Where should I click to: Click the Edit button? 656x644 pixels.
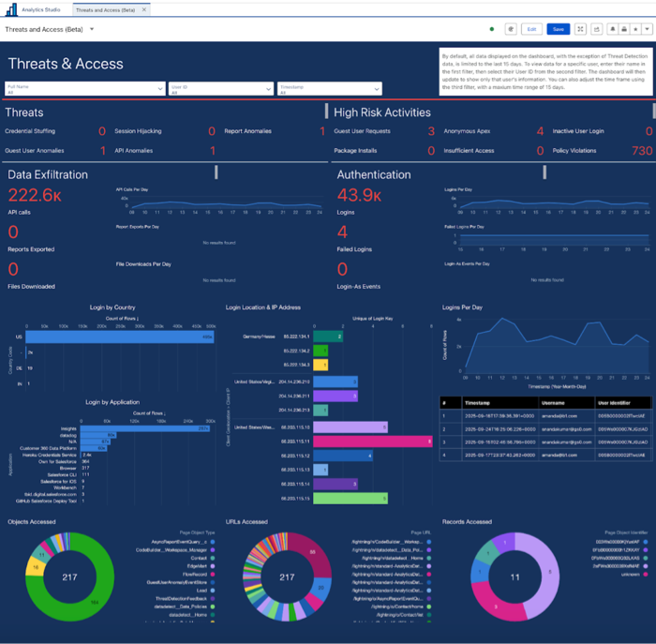531,29
